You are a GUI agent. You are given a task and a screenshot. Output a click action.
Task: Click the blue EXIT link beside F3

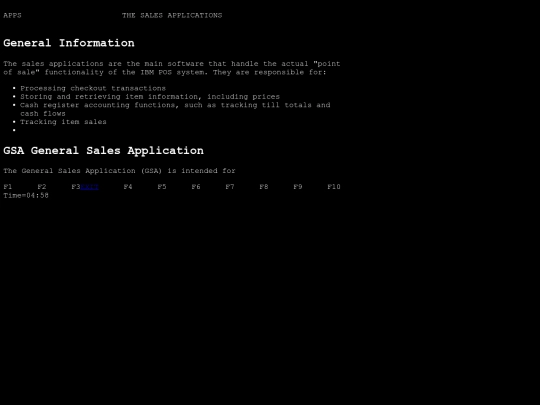[90, 187]
